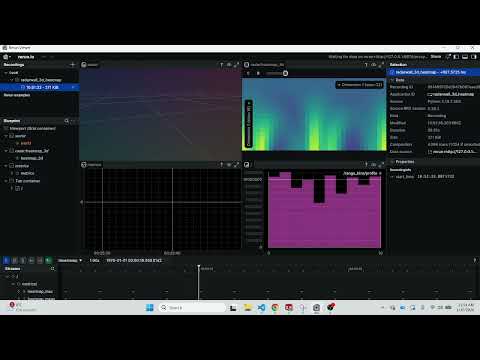This screenshot has height=360, width=480.
Task: Collapse the radar/heatmap_3d blueprint view
Action: [x=6, y=151]
